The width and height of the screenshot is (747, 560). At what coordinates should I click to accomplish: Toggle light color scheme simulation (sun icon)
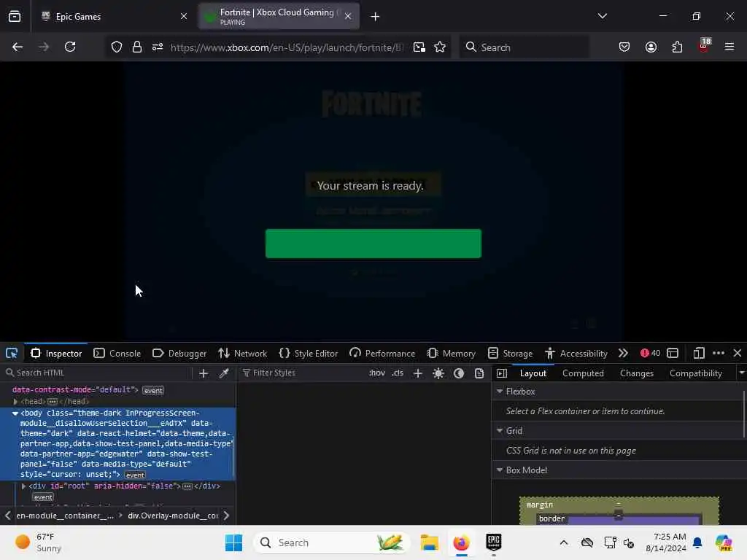(438, 373)
